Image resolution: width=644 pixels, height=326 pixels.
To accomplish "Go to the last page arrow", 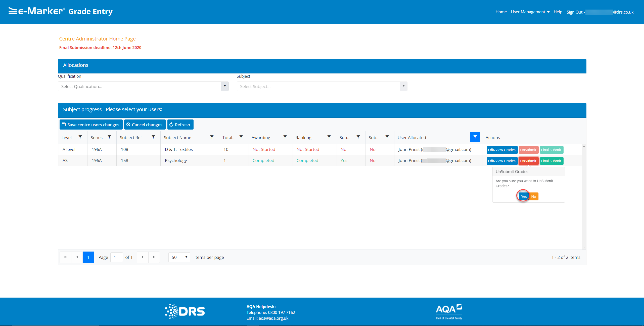I will click(154, 257).
